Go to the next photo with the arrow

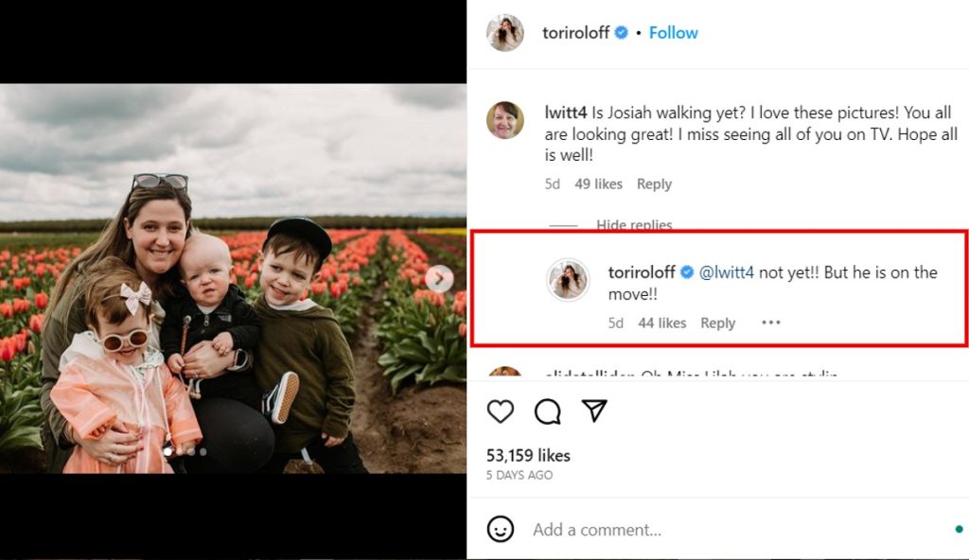pos(438,278)
